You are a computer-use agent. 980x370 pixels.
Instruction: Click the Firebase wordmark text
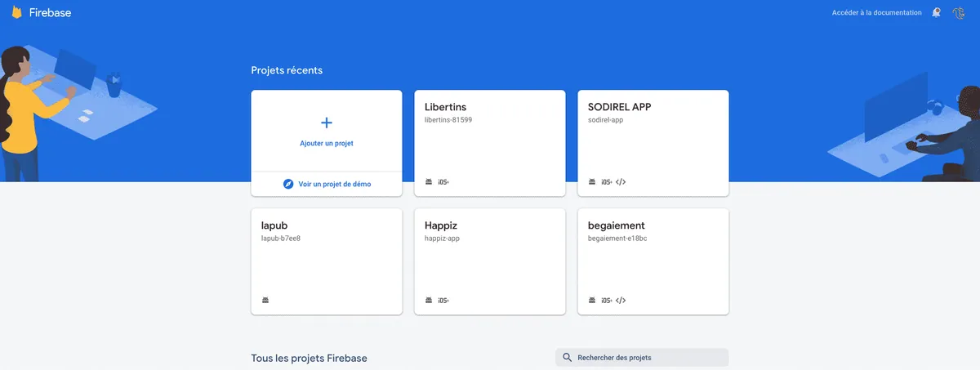pyautogui.click(x=52, y=12)
